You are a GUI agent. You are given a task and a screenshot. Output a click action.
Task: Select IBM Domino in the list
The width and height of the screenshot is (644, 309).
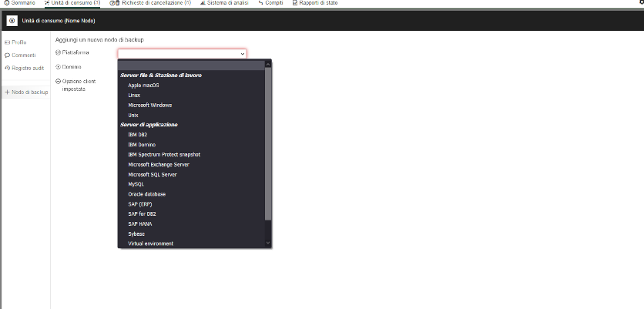(191, 145)
